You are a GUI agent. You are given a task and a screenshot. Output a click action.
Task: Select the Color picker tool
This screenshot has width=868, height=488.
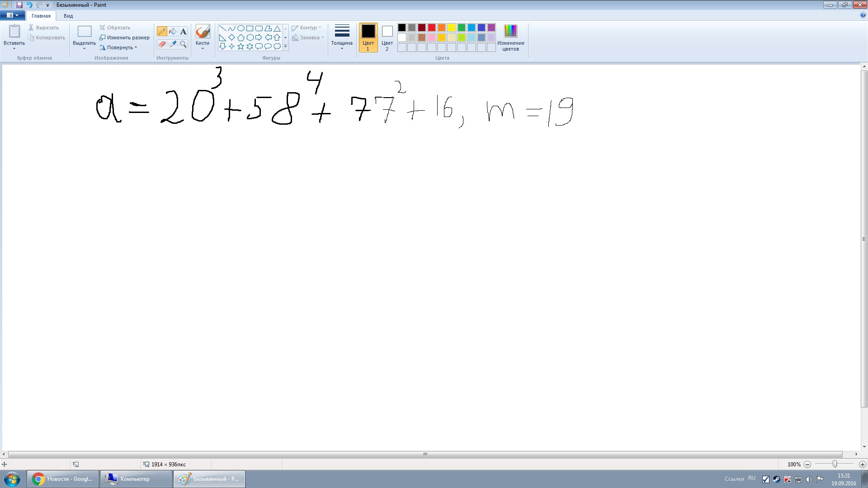coord(172,44)
